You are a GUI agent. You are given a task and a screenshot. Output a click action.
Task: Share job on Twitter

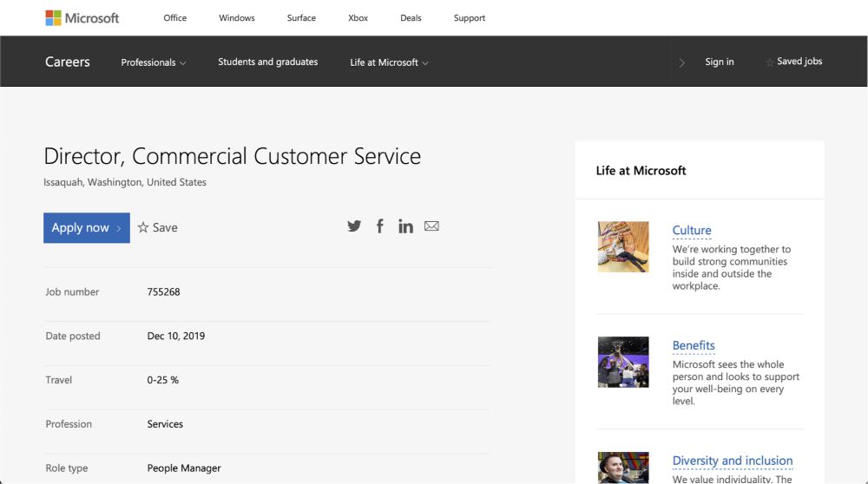[354, 226]
